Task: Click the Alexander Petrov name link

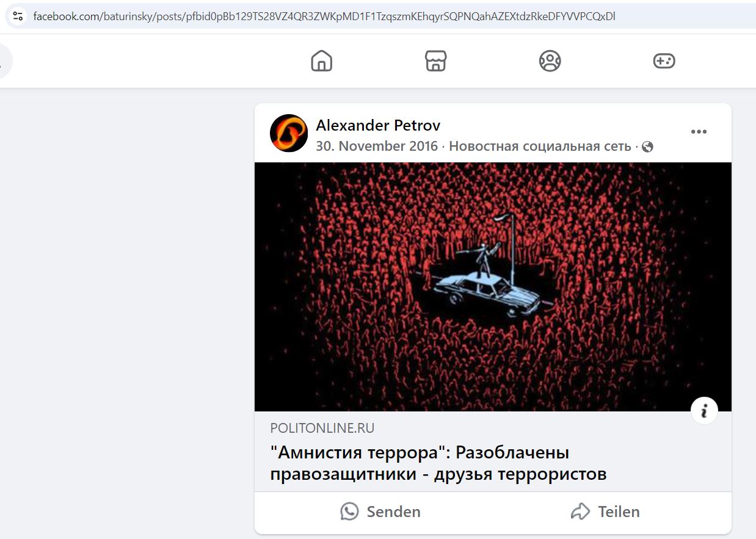Action: coord(378,125)
